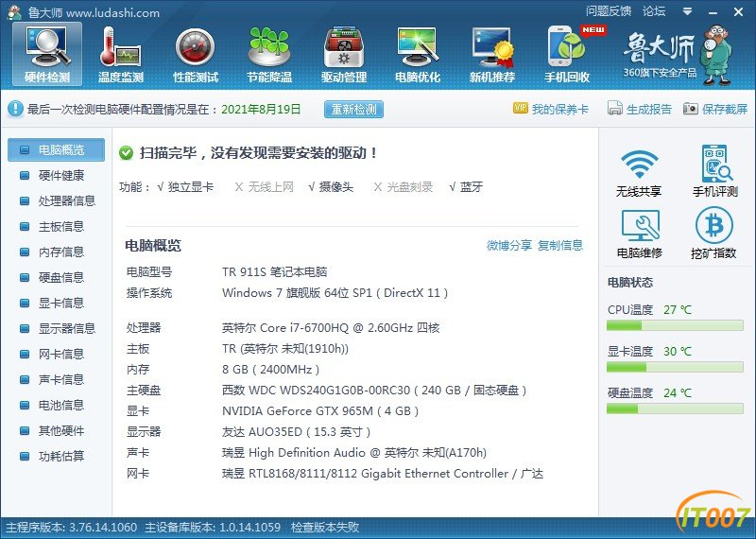Viewport: 756px width, 539px height.
Task: Click the blue info exclamation icon
Action: [x=15, y=109]
